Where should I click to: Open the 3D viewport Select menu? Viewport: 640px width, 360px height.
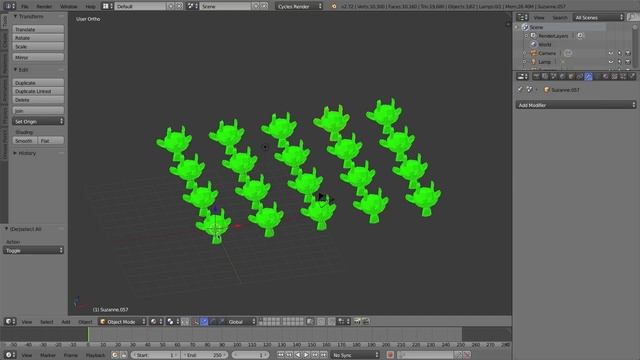point(47,322)
